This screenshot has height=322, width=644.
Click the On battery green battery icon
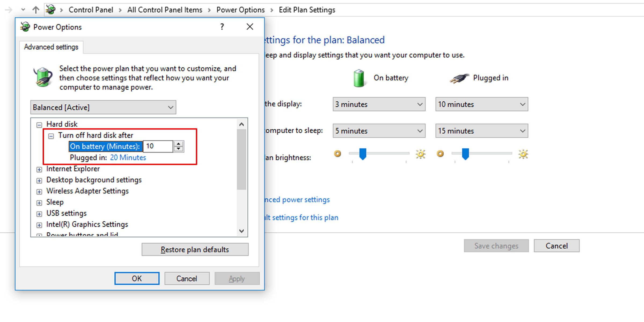[x=359, y=78]
